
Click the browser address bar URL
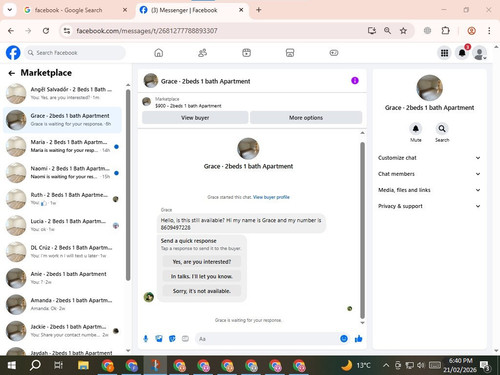pyautogui.click(x=147, y=31)
